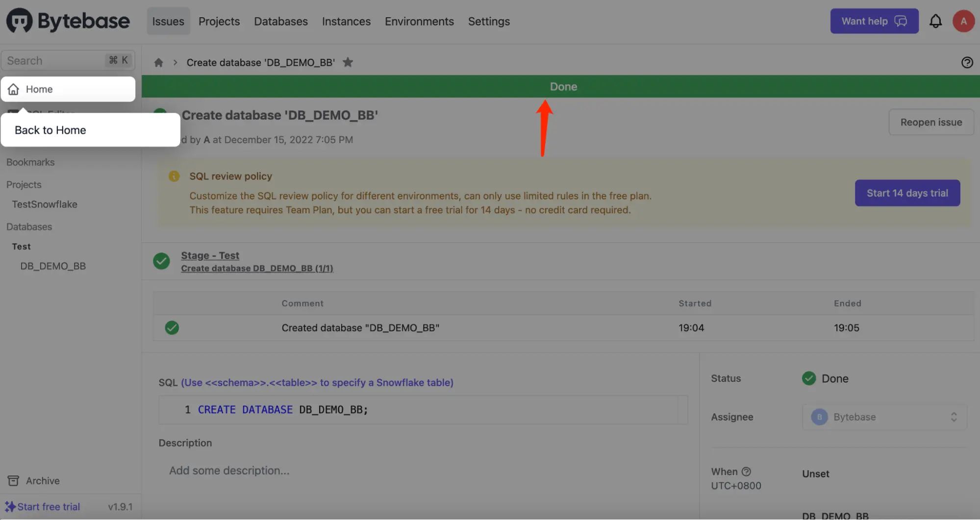Click the home breadcrumb icon
The height and width of the screenshot is (520, 980).
click(x=158, y=62)
